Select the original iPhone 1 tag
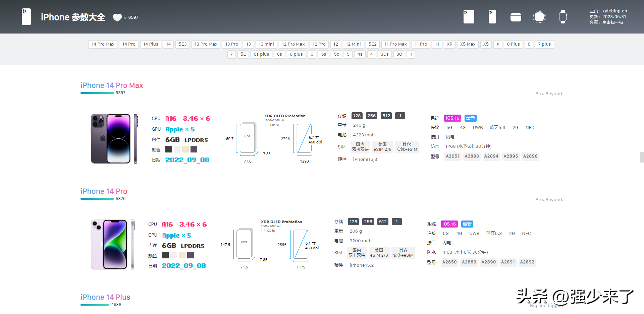Viewport: 644px width, 314px height. click(411, 54)
